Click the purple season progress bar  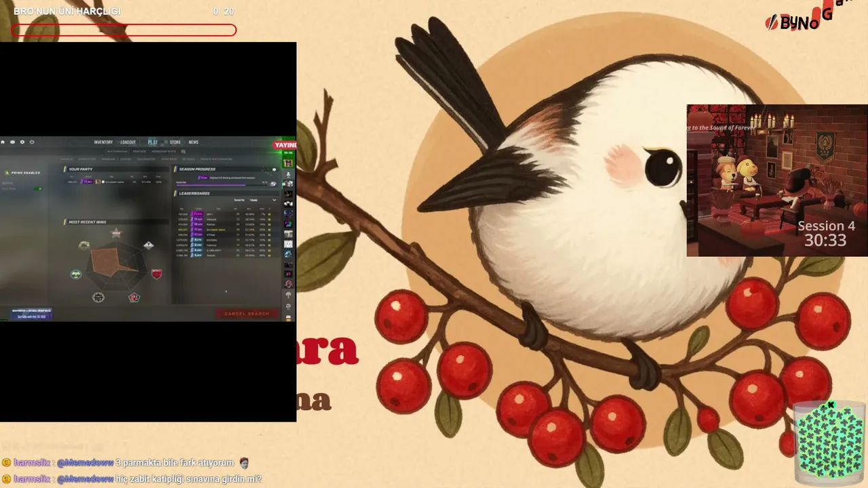pyautogui.click(x=210, y=184)
